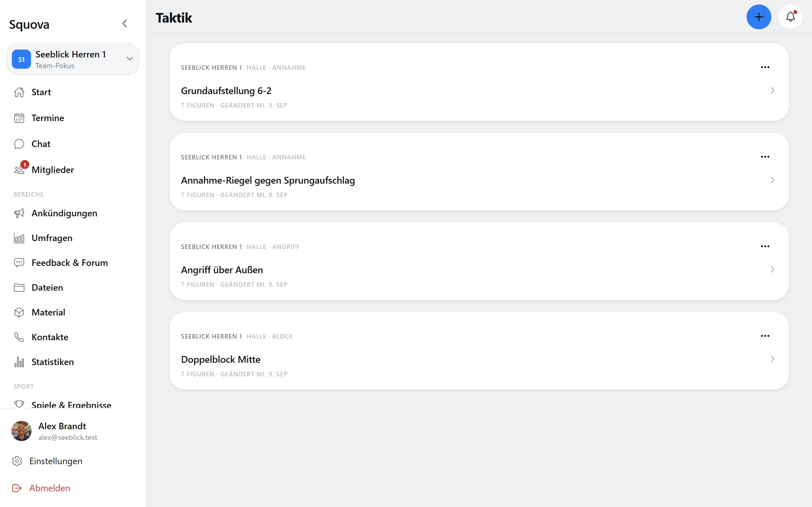The image size is (812, 507).
Task: Open Mitglieder icon with red badge
Action: click(x=19, y=169)
